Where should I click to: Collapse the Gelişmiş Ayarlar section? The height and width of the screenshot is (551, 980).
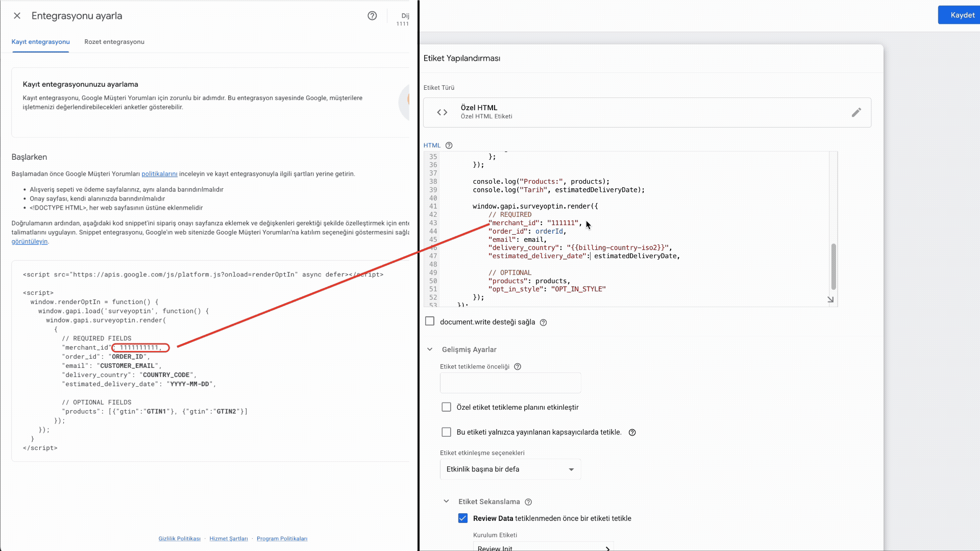point(430,349)
